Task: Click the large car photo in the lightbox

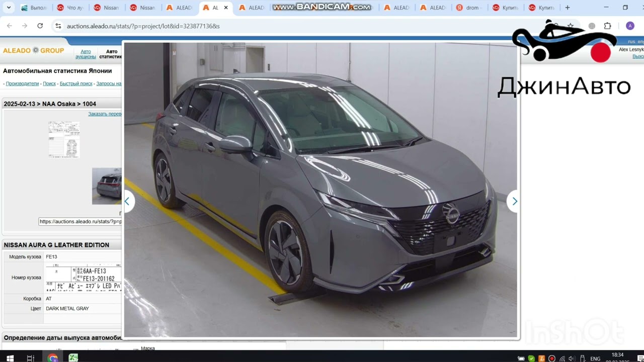Action: click(x=320, y=190)
